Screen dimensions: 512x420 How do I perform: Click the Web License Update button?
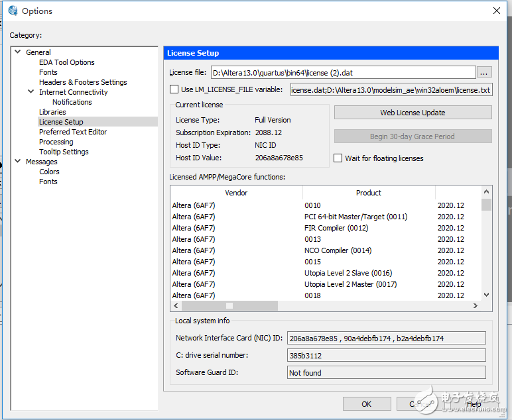click(x=413, y=113)
